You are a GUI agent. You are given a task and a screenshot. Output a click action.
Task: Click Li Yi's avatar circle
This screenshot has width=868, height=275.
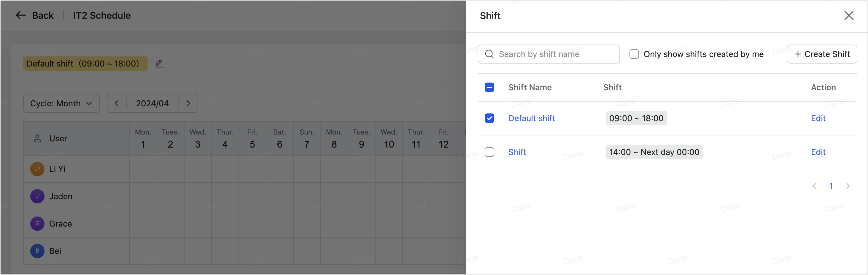pos(37,169)
